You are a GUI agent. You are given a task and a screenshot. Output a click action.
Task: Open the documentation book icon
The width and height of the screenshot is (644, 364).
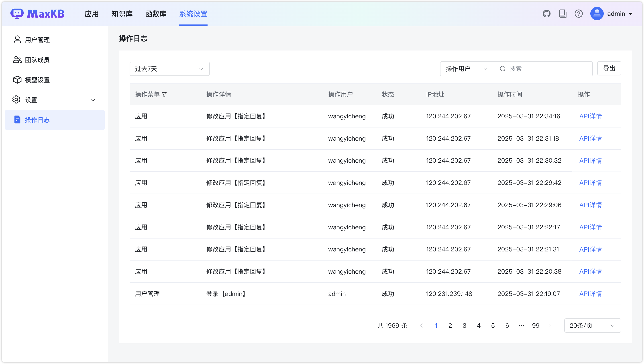[x=562, y=14]
